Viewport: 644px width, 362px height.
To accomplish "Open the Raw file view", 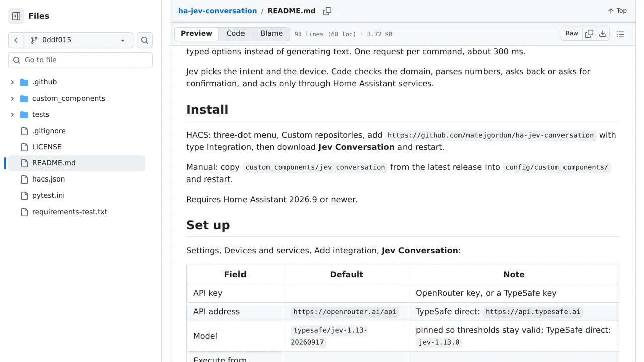I will click(x=572, y=34).
